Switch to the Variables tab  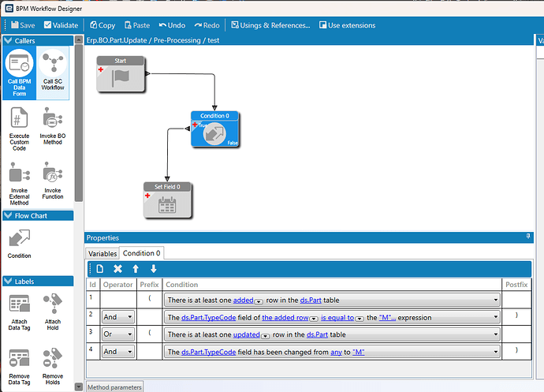point(102,253)
